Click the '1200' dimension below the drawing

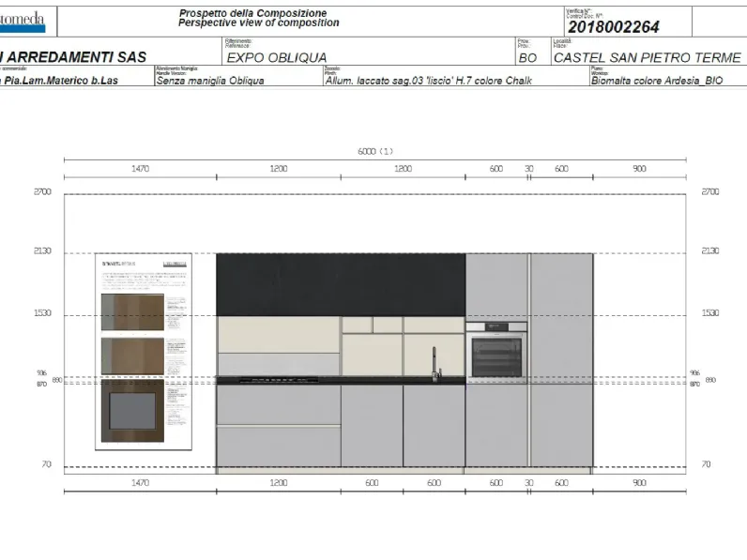tap(279, 483)
